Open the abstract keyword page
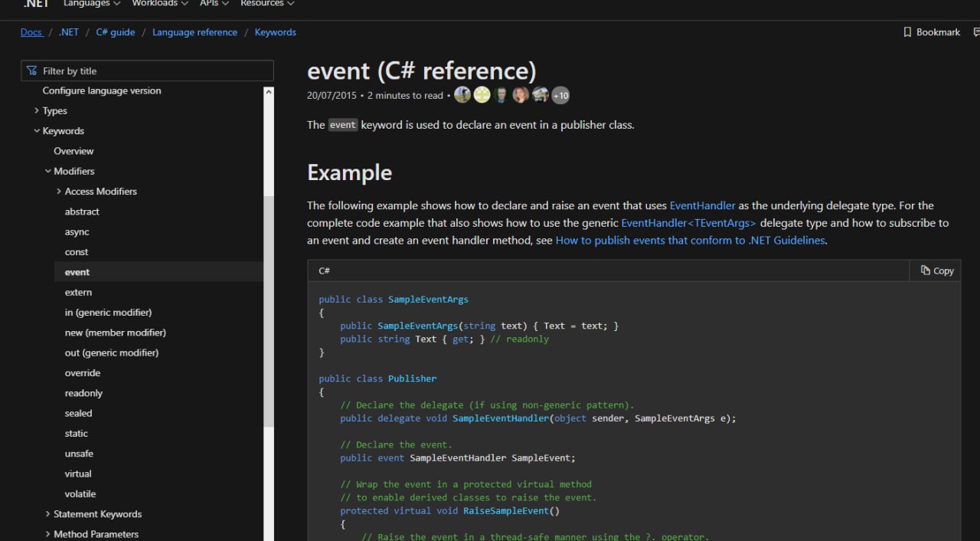The height and width of the screenshot is (541, 980). tap(82, 211)
